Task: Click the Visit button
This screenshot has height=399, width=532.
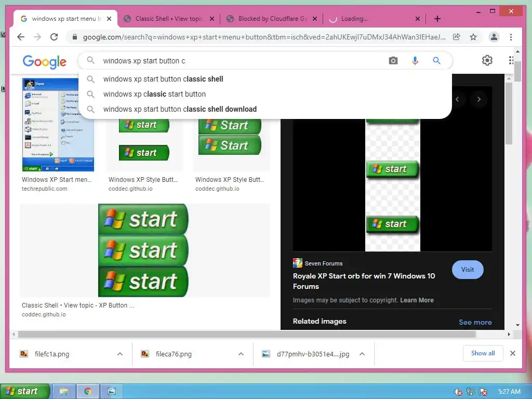Action: point(468,270)
